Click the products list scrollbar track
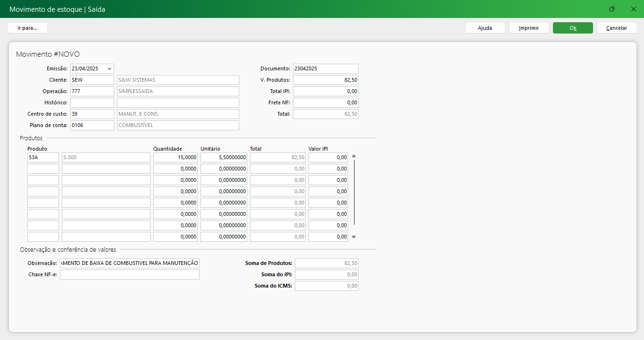 point(354,193)
